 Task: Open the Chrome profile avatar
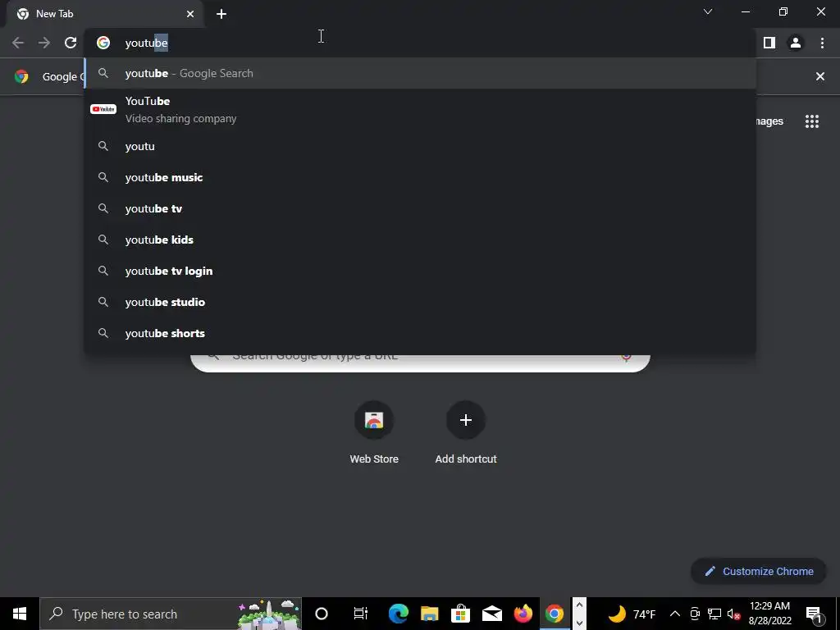click(796, 43)
